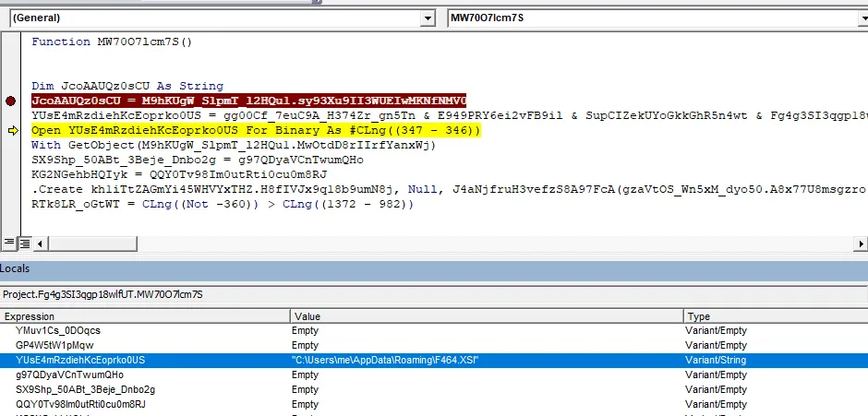Remove the red breakpoint dot in margin
This screenshot has height=416, width=868.
coord(10,101)
